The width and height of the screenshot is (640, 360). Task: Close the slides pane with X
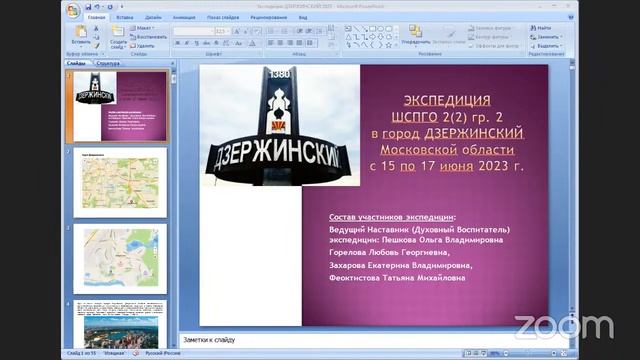172,63
